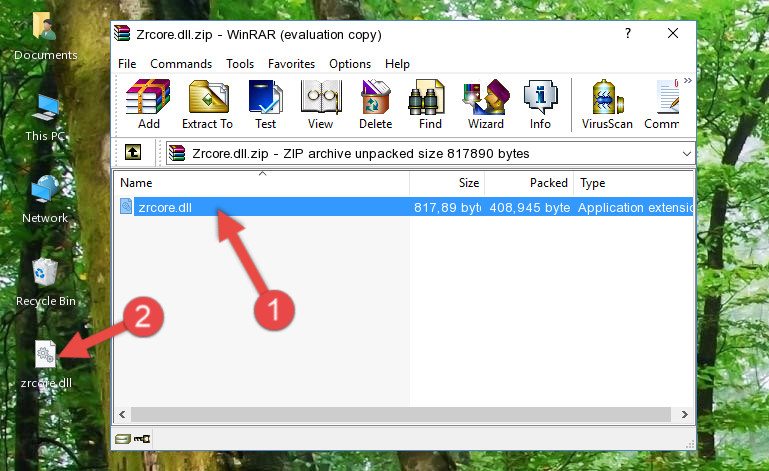Click the question mark help button
This screenshot has width=769, height=471.
point(628,33)
